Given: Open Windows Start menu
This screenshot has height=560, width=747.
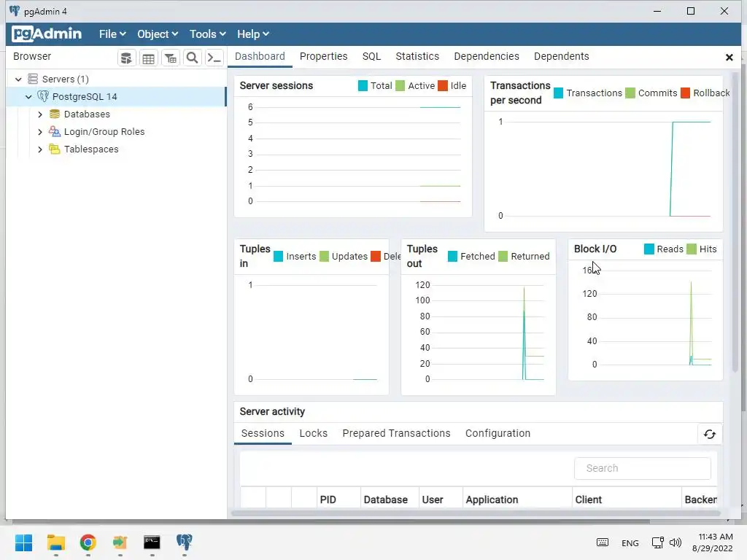Looking at the screenshot, I should coord(24,542).
